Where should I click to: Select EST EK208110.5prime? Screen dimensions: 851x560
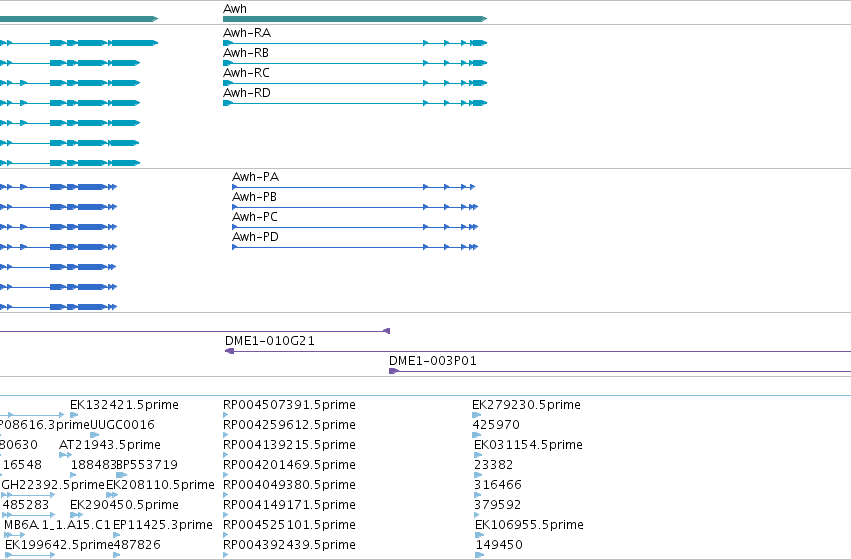click(x=160, y=485)
